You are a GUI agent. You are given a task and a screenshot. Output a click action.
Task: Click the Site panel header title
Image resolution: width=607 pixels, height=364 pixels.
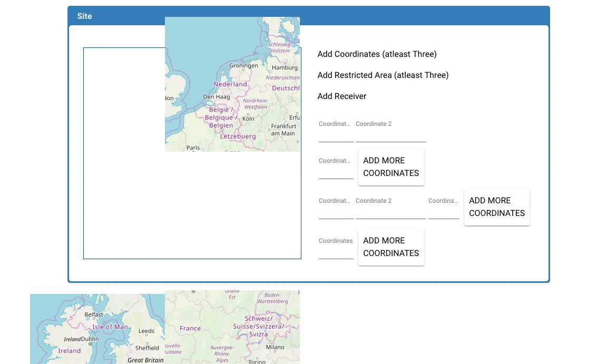[84, 16]
